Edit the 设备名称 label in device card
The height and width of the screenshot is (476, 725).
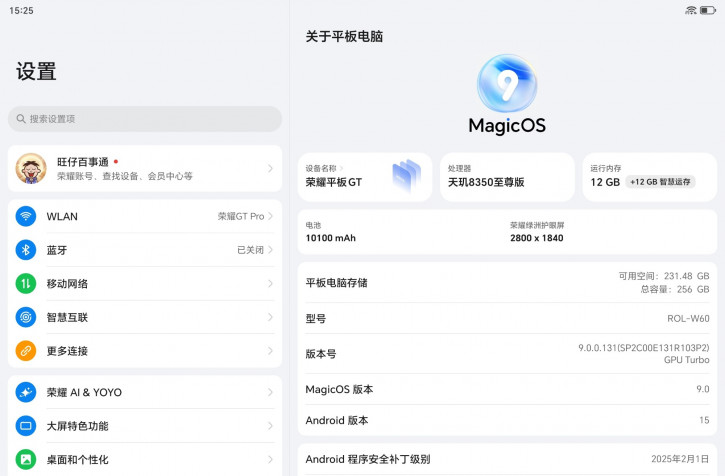(x=320, y=168)
